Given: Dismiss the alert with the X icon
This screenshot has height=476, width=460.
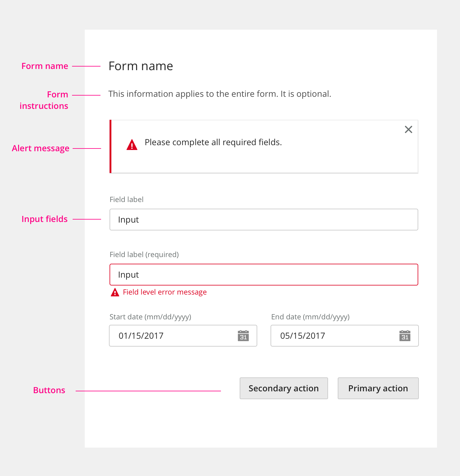Looking at the screenshot, I should click(408, 129).
